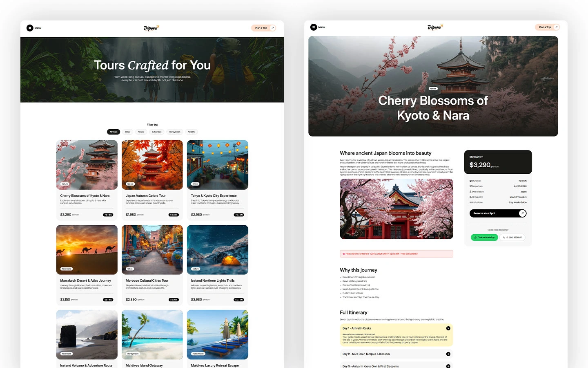Open the Marrakech Desert & Atlas Journey card title
The width and height of the screenshot is (588, 368).
(x=86, y=281)
